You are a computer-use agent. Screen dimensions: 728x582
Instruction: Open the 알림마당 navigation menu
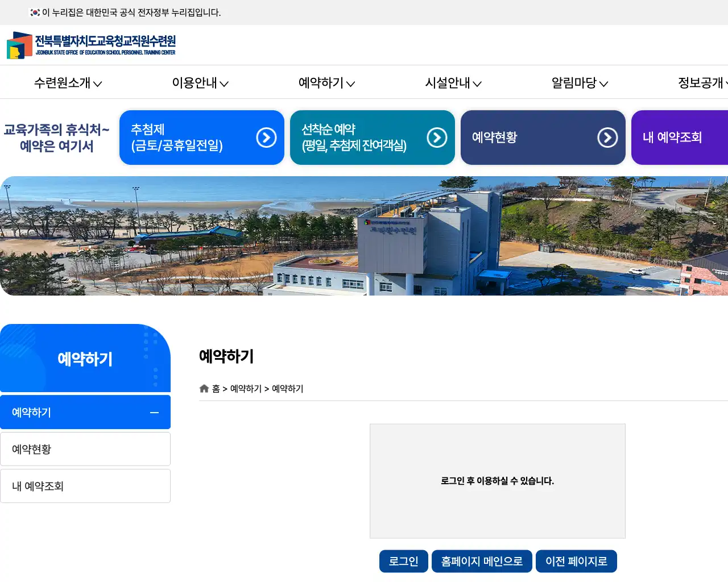click(580, 83)
